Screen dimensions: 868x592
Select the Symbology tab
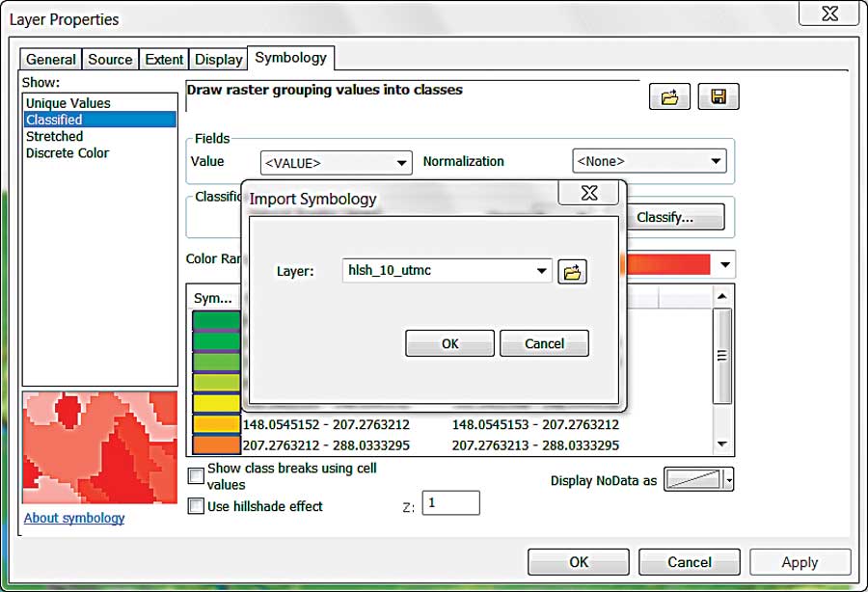(x=290, y=58)
